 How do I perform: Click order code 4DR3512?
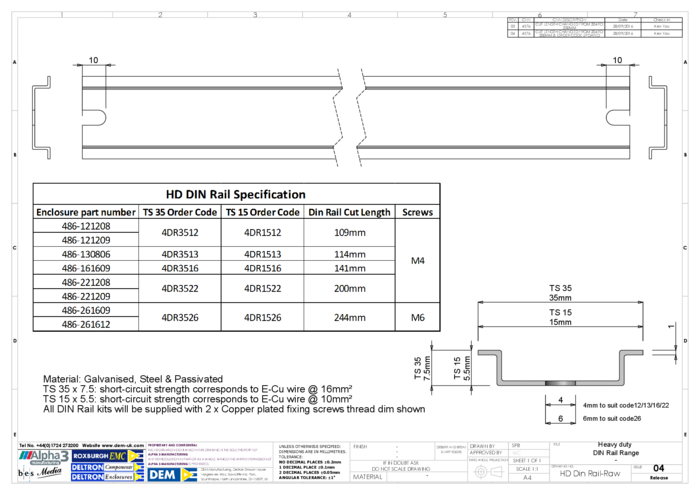[x=180, y=233]
